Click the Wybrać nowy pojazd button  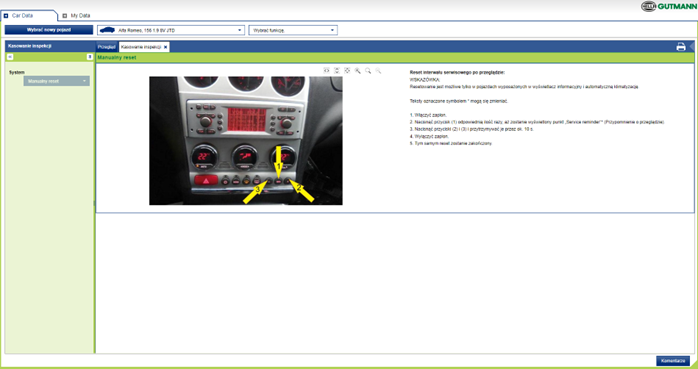pos(49,30)
